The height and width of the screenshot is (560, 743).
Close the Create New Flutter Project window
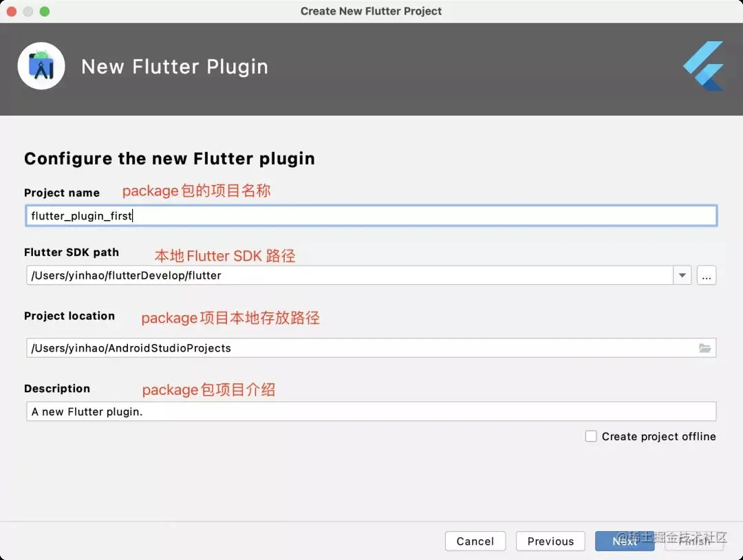[x=12, y=12]
